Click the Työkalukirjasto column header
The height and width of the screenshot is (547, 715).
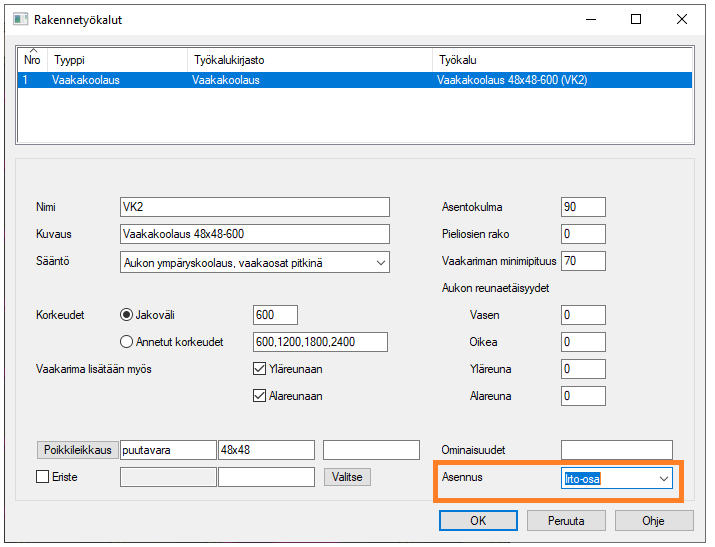[x=310, y=60]
